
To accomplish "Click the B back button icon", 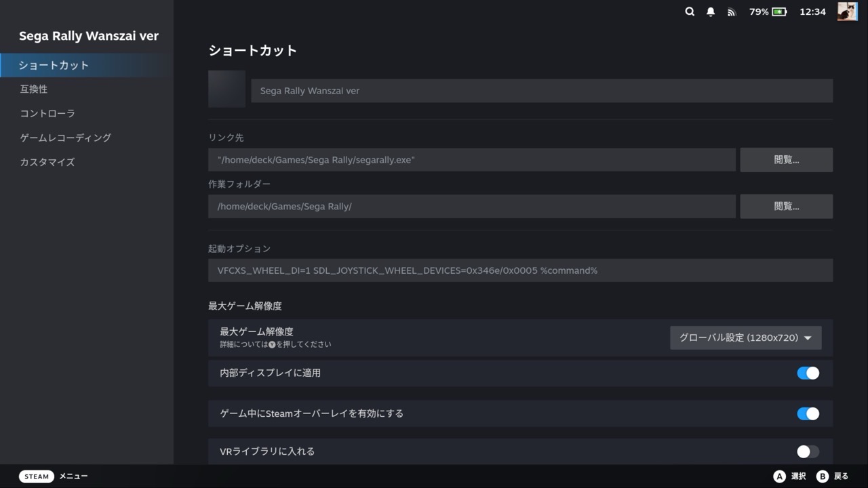I will 823,476.
